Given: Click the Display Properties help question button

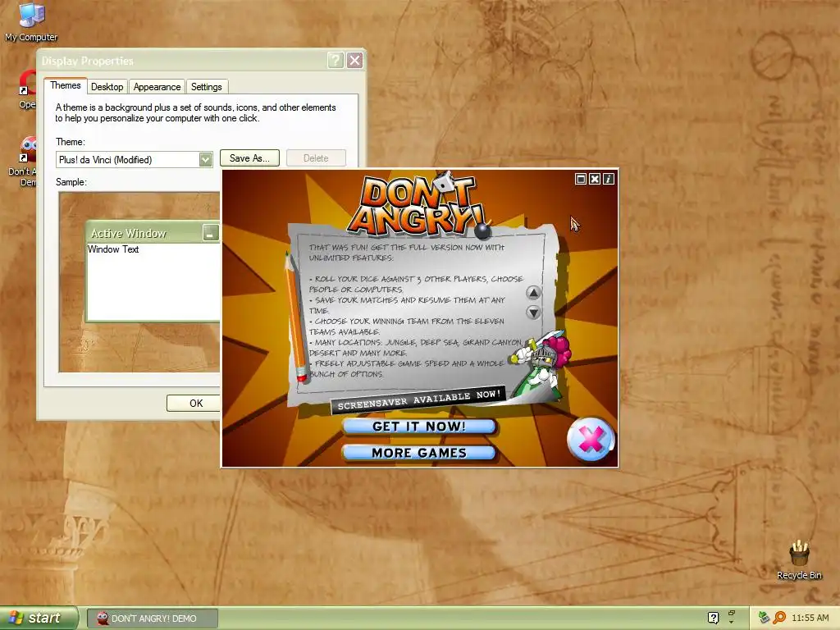Looking at the screenshot, I should coord(336,60).
